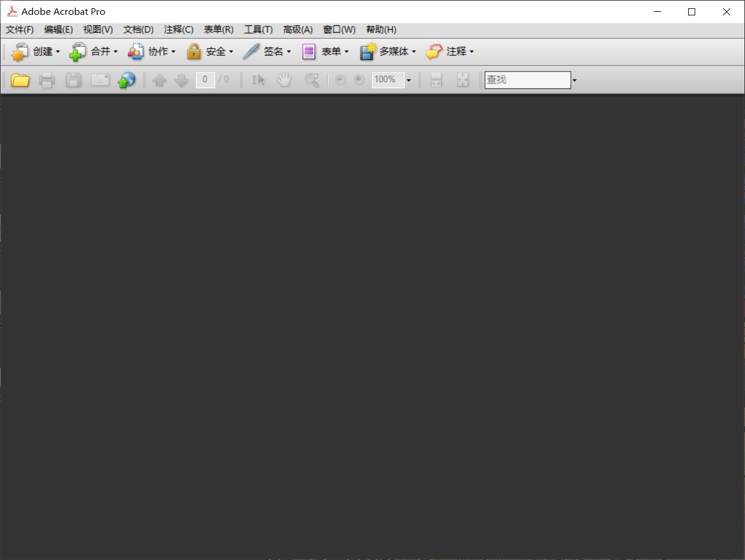Click in the 查找 search box
745x560 pixels.
[x=528, y=80]
